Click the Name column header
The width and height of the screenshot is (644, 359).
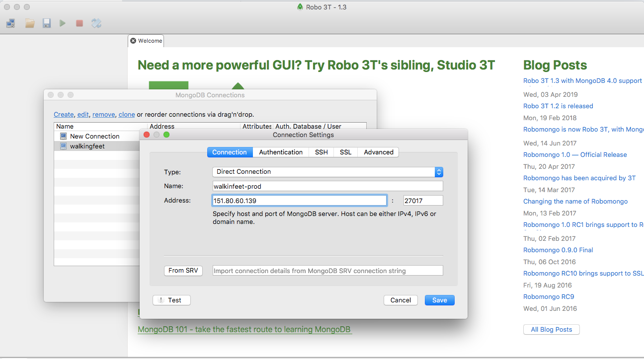pyautogui.click(x=101, y=127)
